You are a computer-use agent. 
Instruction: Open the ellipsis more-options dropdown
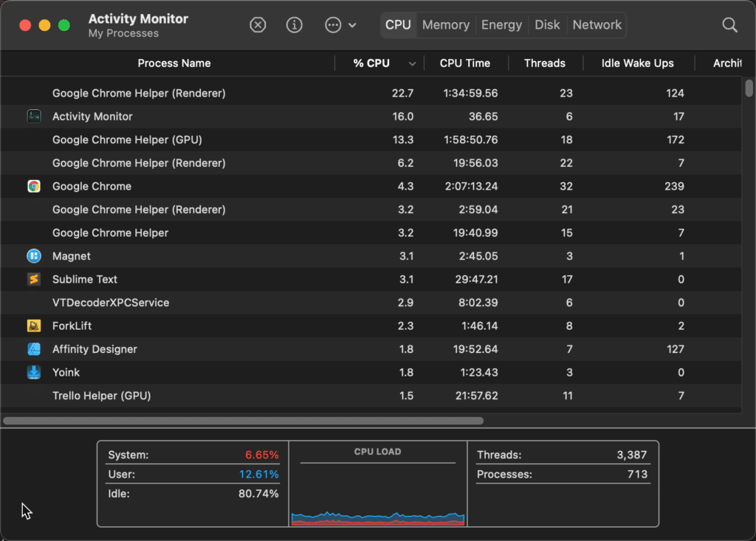point(340,25)
